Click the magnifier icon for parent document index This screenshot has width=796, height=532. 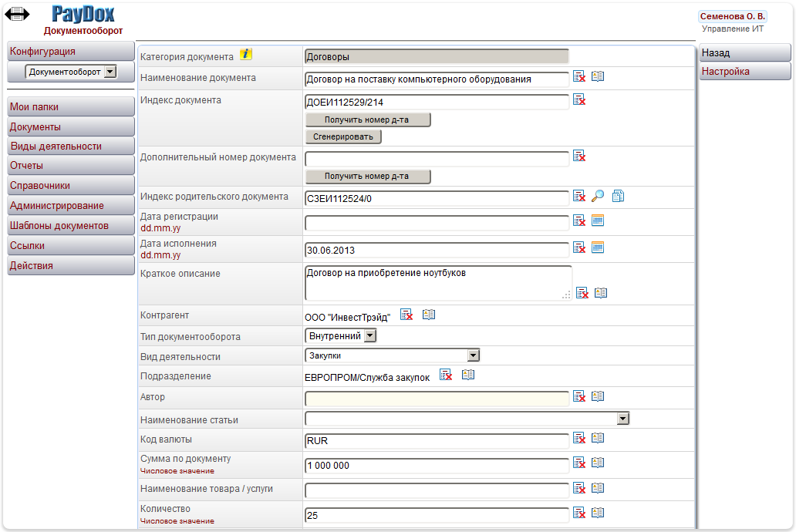[597, 197]
